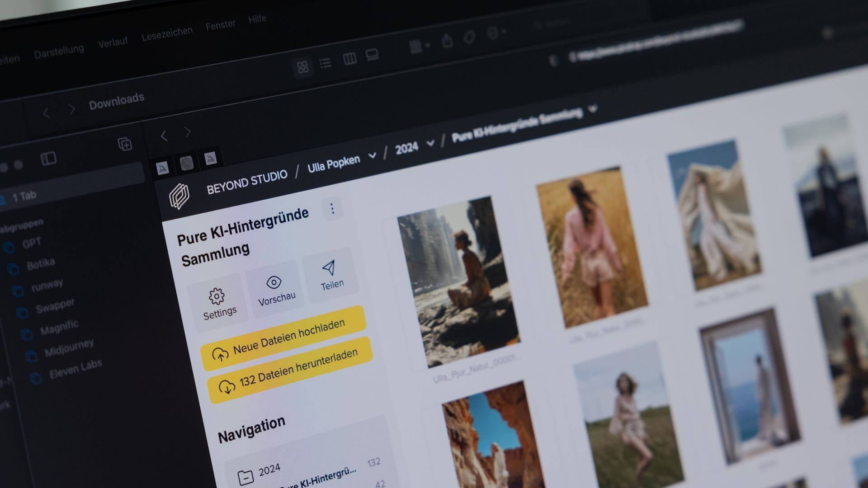
Task: Switch Finder to gallery view
Action: tap(372, 55)
